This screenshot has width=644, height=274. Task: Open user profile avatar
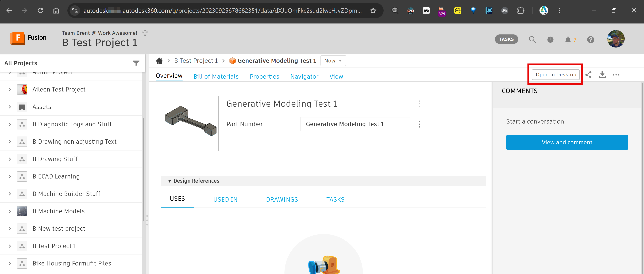615,39
